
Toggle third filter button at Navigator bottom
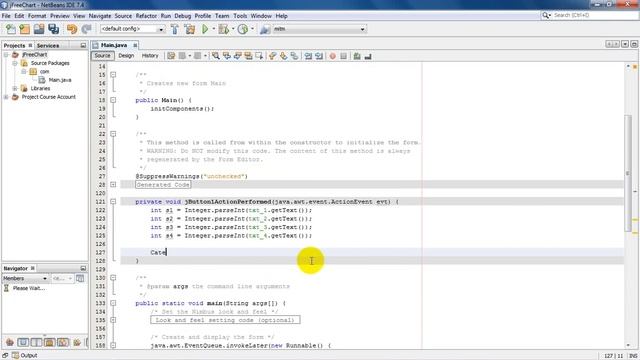(36, 342)
